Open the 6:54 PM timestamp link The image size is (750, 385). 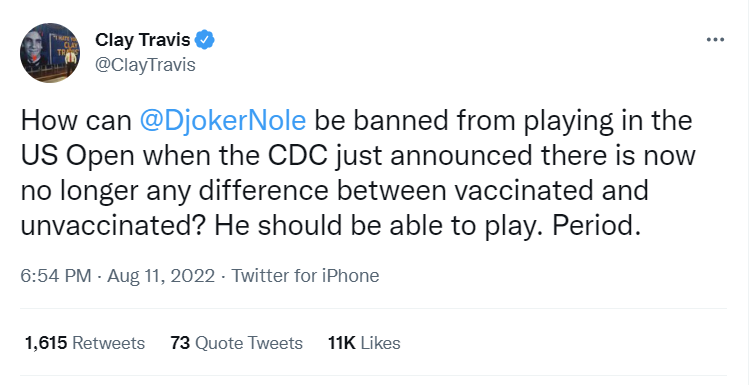55,275
